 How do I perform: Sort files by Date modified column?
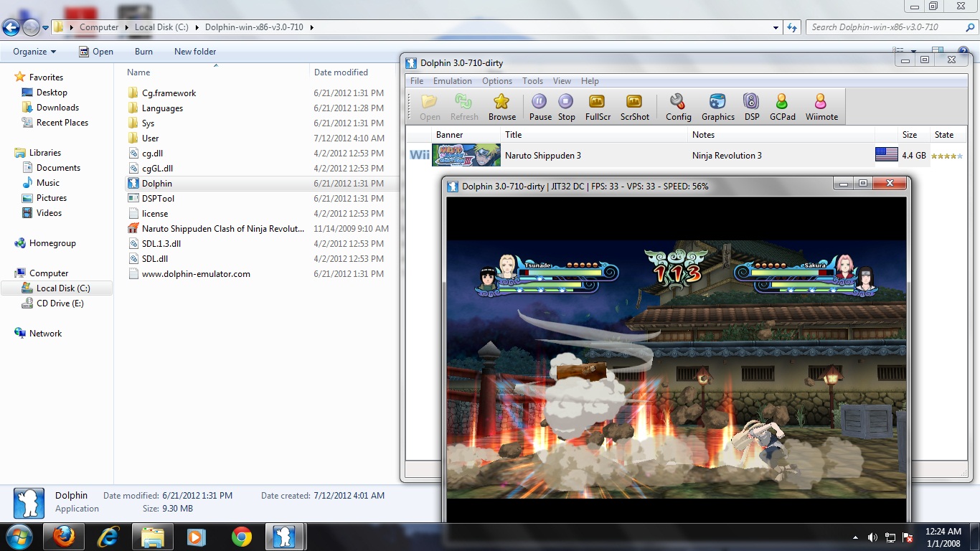click(x=341, y=72)
